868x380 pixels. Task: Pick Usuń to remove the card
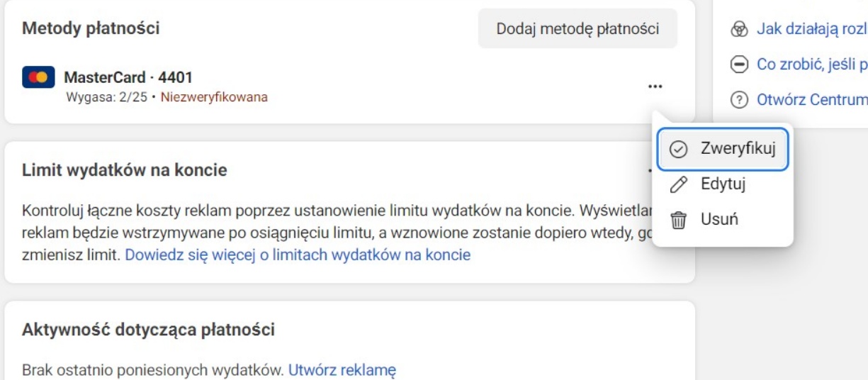point(719,220)
